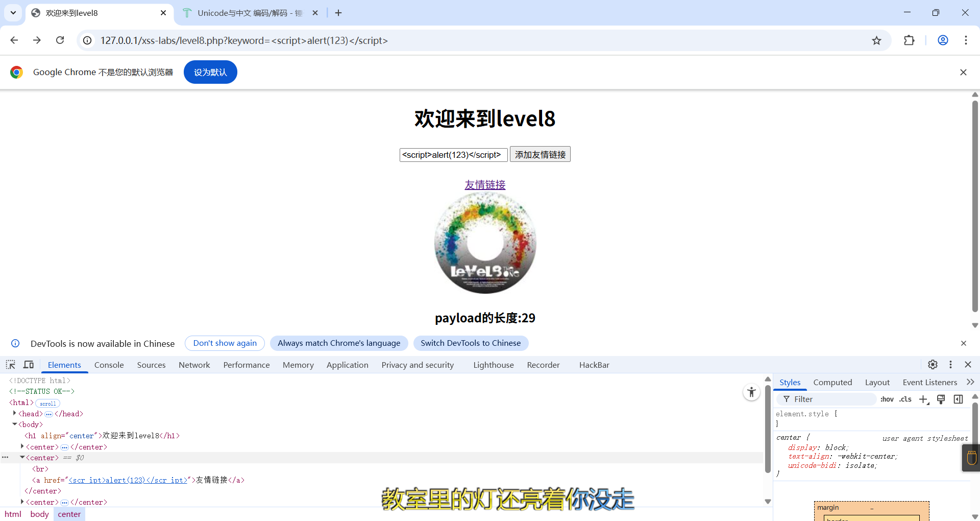Open Privacy and security panel tab
This screenshot has width=980, height=521.
[418, 365]
